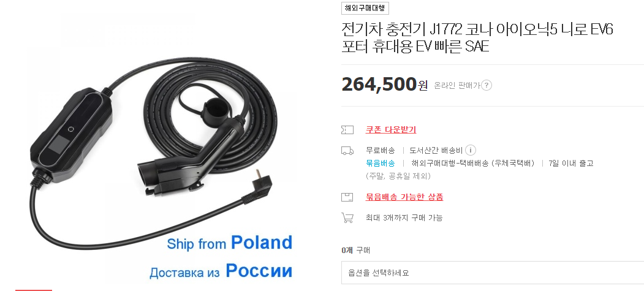This screenshot has width=644, height=291.
Task: Click the 무료배송 label
Action: (381, 150)
